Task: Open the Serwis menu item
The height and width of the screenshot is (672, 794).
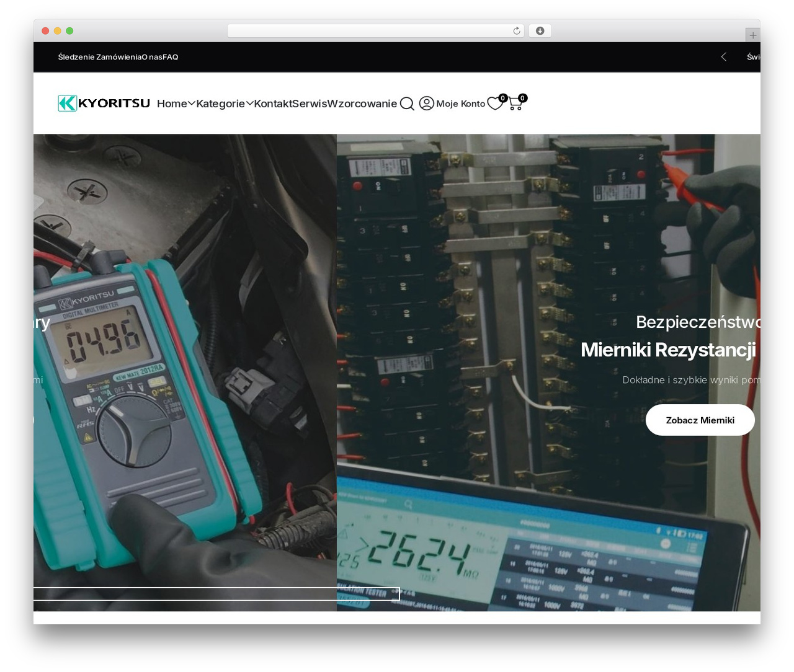Action: pos(309,104)
